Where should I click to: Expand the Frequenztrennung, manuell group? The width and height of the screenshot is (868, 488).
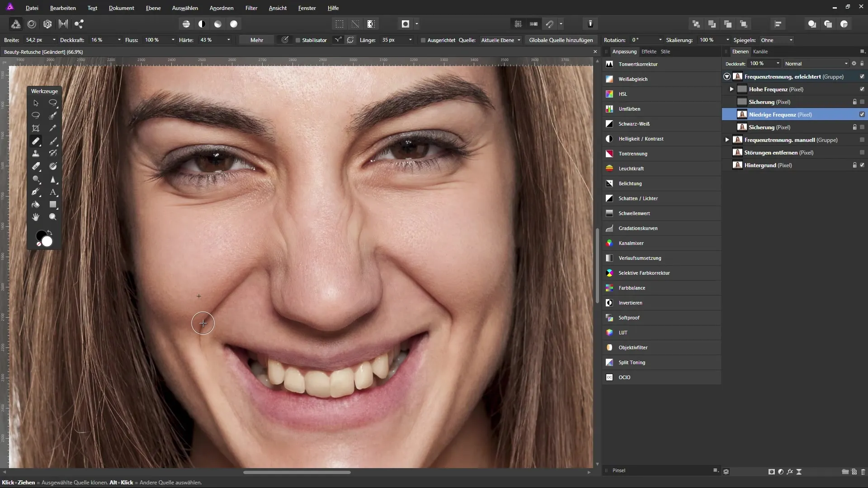click(727, 140)
